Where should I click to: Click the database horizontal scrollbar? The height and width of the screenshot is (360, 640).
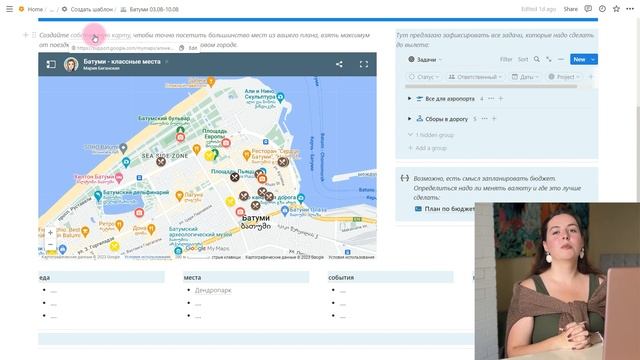[491, 87]
